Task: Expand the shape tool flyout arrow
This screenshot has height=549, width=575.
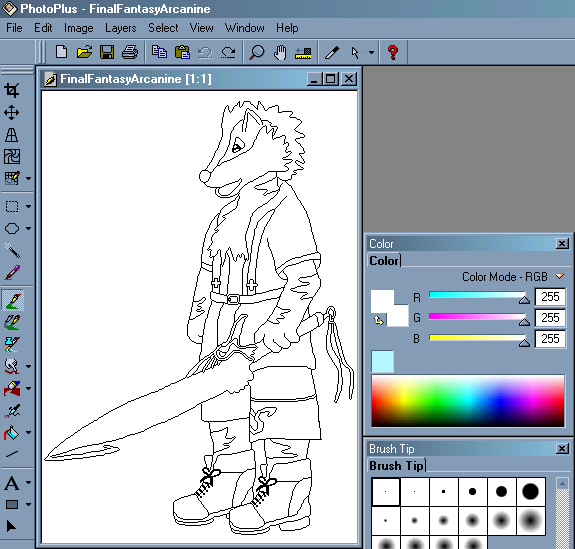Action: [29, 505]
